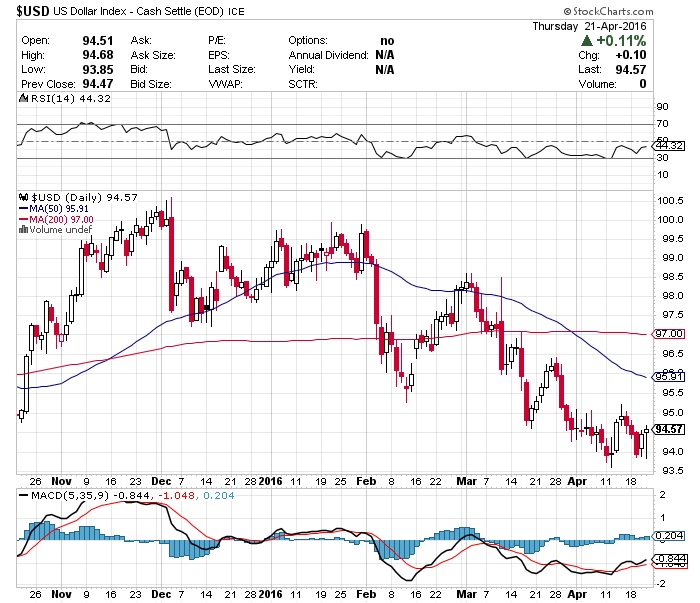Click the Last value 94.57 in header

tap(631, 70)
